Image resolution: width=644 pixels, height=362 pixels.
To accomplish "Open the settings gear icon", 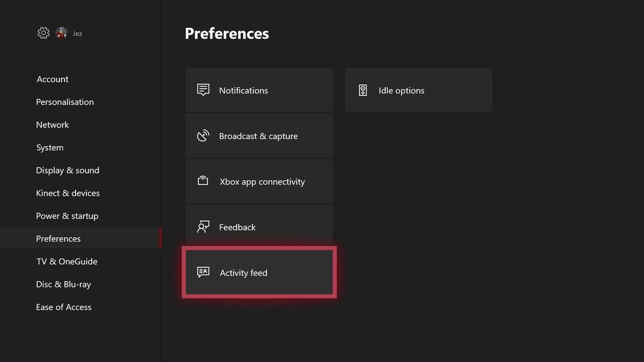I will coord(43,33).
